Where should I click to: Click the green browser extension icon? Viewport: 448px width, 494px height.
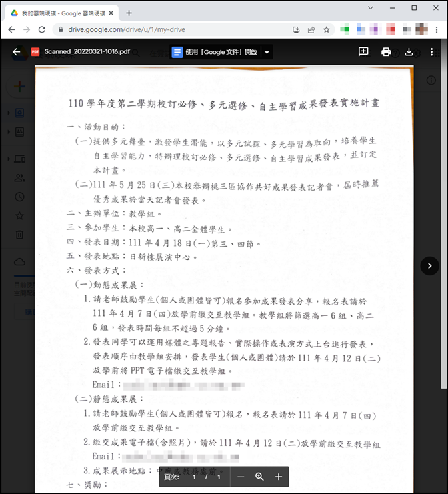pyautogui.click(x=345, y=29)
